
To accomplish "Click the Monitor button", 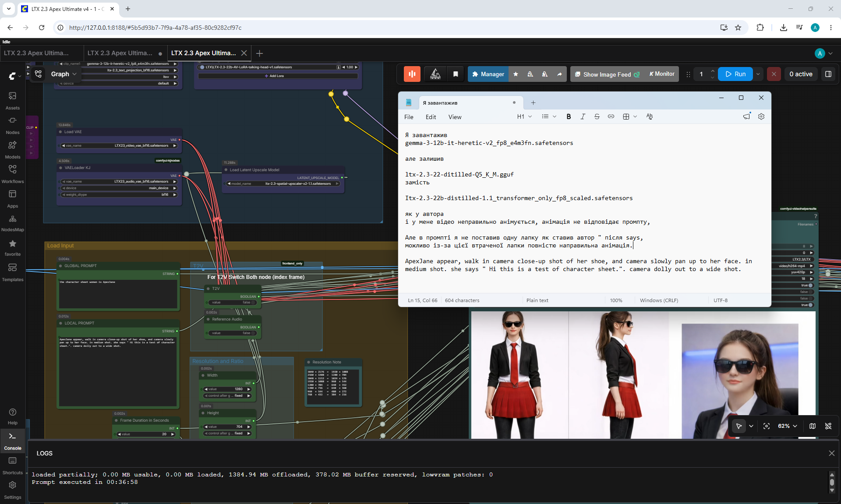I will [x=662, y=74].
